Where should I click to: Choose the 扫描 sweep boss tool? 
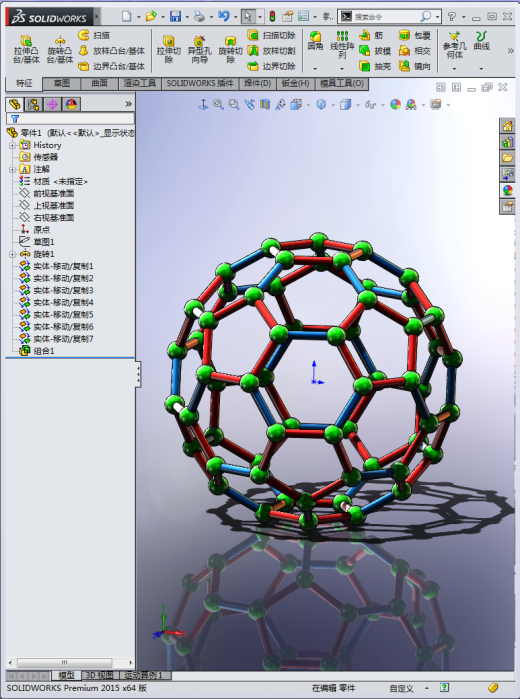click(x=94, y=35)
